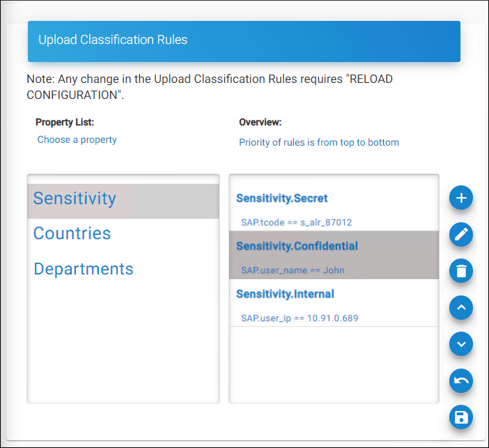Click the SAP.user_name == John condition
The image size is (489, 448).
[x=293, y=270]
